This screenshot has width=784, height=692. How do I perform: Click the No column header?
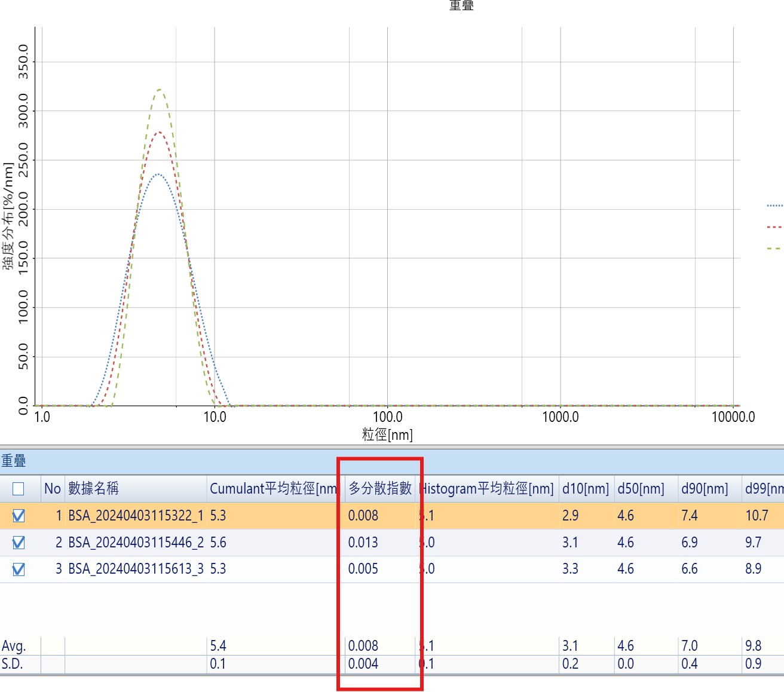pyautogui.click(x=52, y=489)
